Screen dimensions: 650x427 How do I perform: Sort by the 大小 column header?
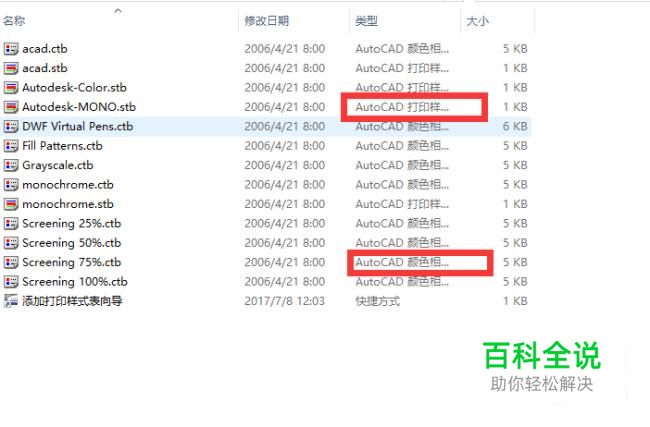pyautogui.click(x=478, y=21)
